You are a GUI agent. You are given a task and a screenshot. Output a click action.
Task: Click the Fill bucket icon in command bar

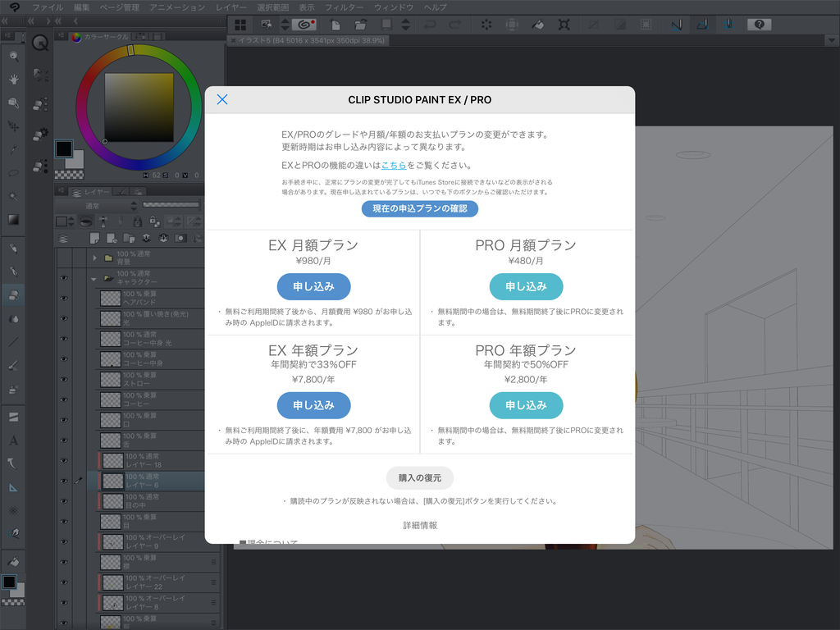[x=538, y=25]
